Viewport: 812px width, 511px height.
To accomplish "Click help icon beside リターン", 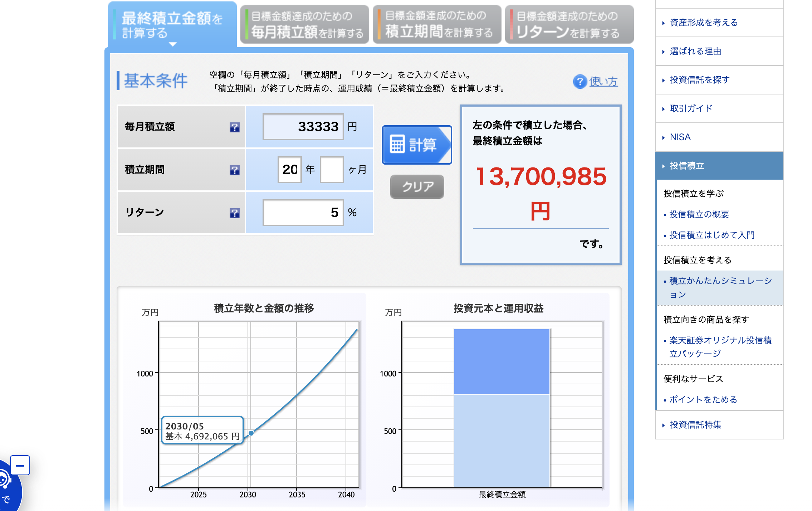I will [234, 213].
